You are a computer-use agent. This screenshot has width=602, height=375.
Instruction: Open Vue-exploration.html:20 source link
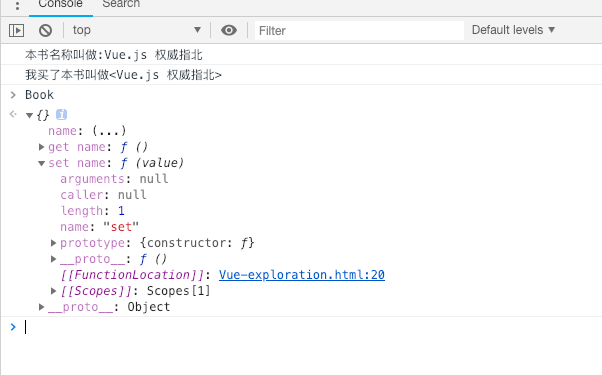coord(302,275)
